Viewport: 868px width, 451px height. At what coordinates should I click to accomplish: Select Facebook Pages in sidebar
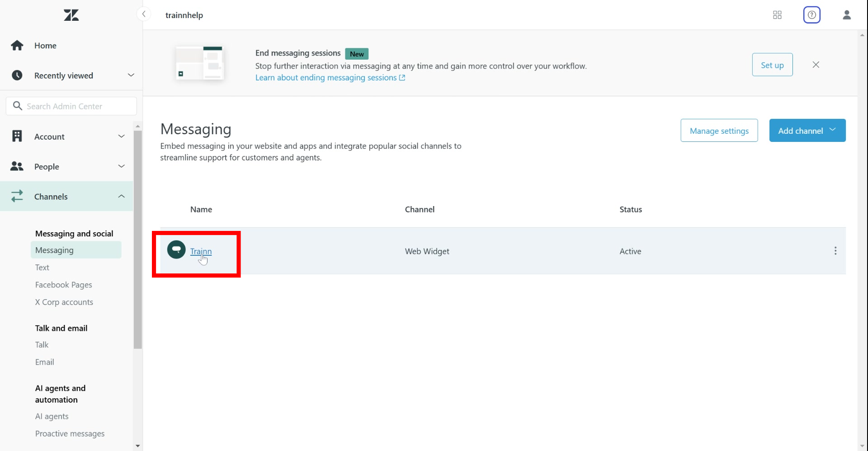pos(64,285)
